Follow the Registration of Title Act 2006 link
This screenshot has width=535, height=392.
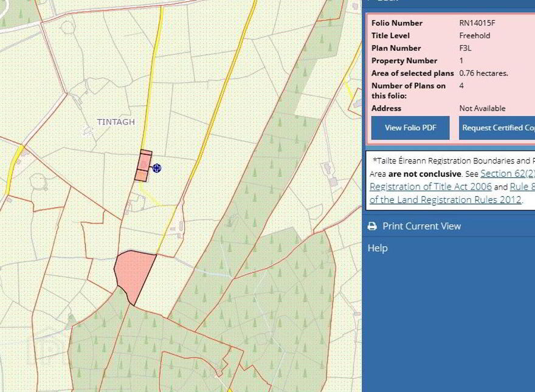tap(430, 187)
